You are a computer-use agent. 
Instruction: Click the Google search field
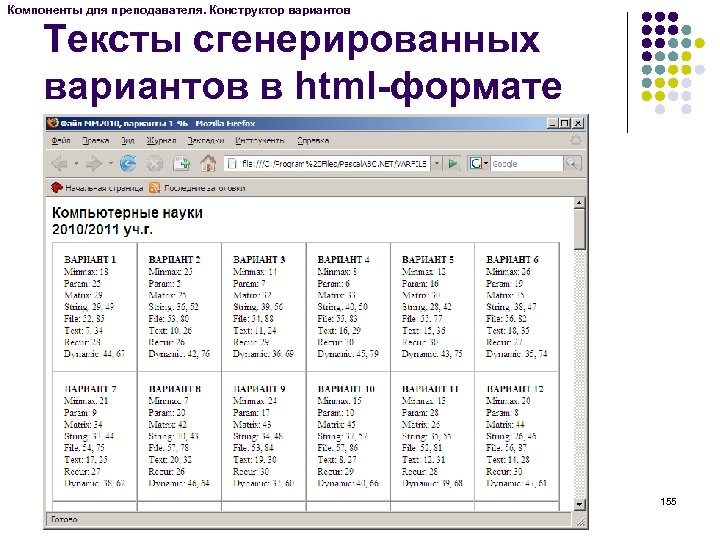[x=527, y=163]
